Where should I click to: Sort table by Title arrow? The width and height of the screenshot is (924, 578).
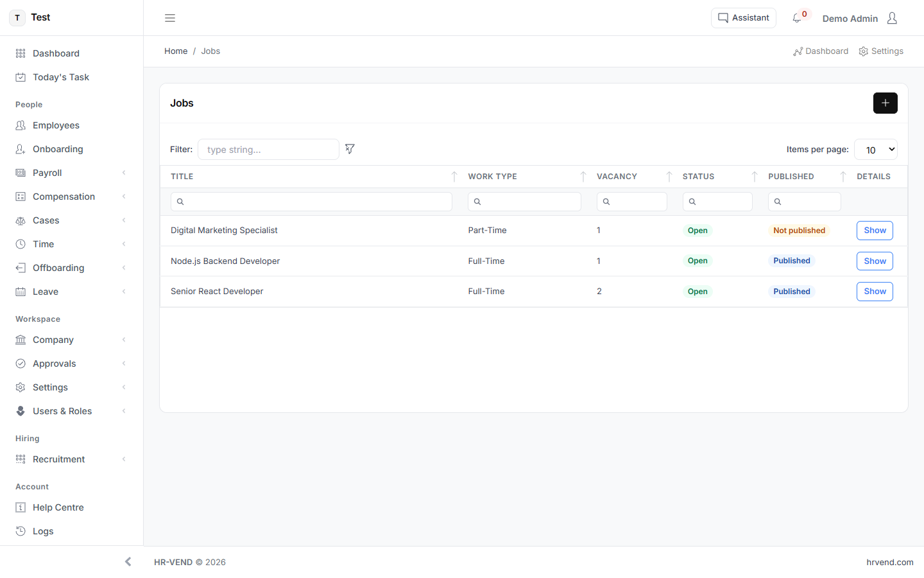(454, 177)
